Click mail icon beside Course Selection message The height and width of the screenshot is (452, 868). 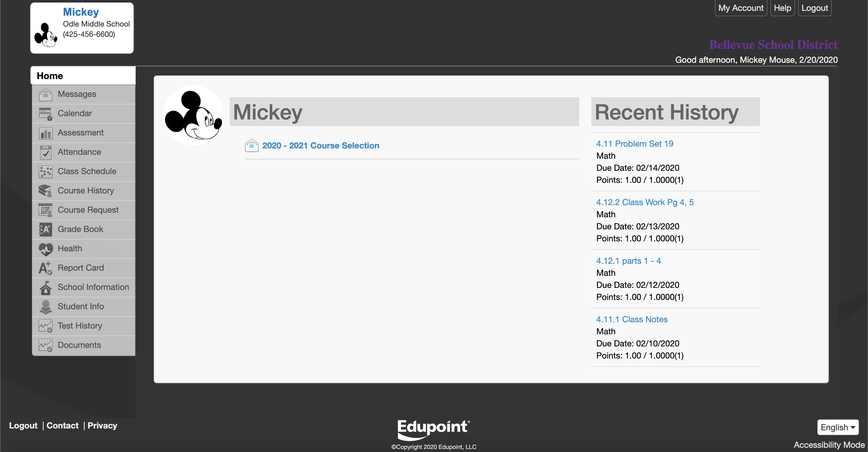[x=251, y=145]
